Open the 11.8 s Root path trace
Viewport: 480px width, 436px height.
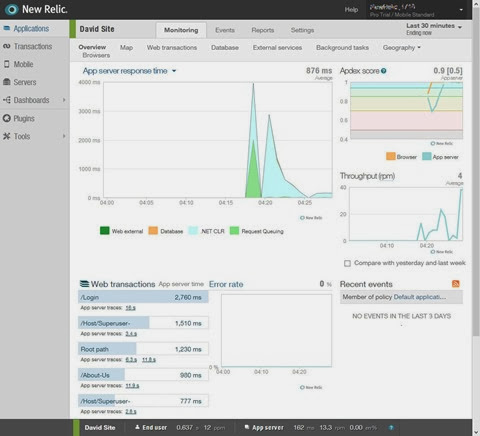tap(149, 360)
